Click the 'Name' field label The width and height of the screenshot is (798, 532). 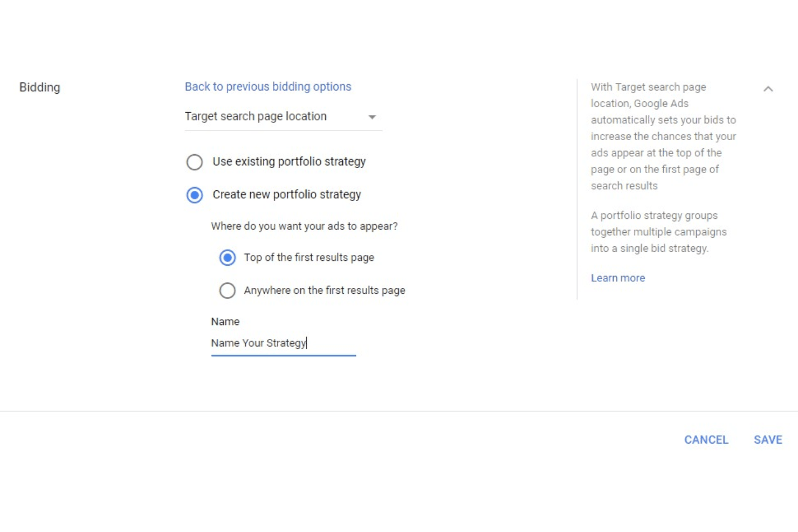225,322
